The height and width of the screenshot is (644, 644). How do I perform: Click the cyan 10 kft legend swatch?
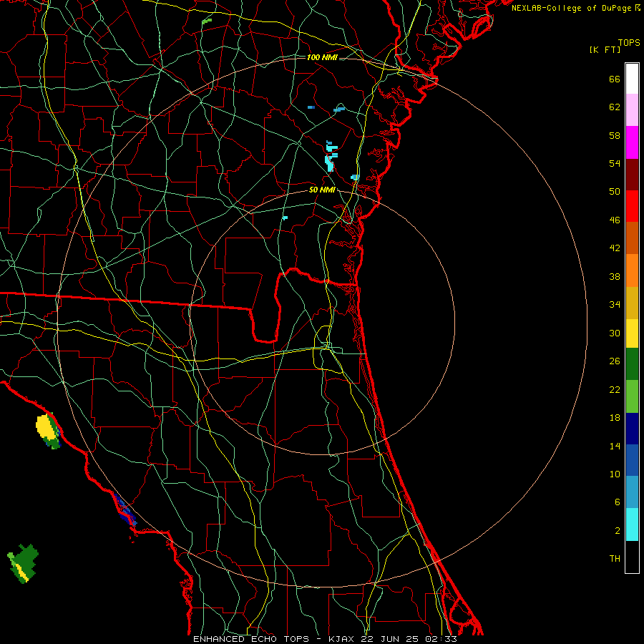(632, 525)
